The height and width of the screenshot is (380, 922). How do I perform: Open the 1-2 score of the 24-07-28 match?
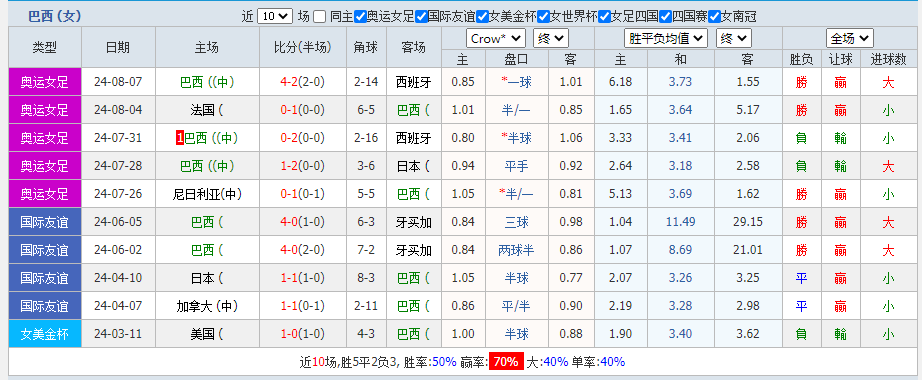click(289, 166)
